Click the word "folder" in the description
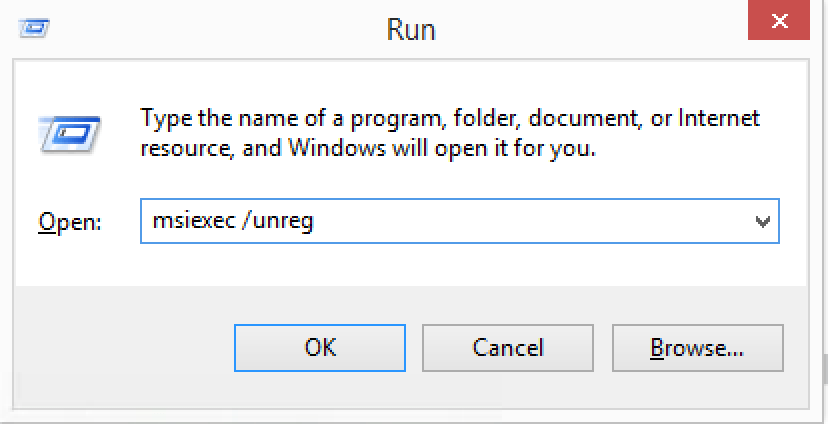828x424 pixels. click(x=486, y=118)
